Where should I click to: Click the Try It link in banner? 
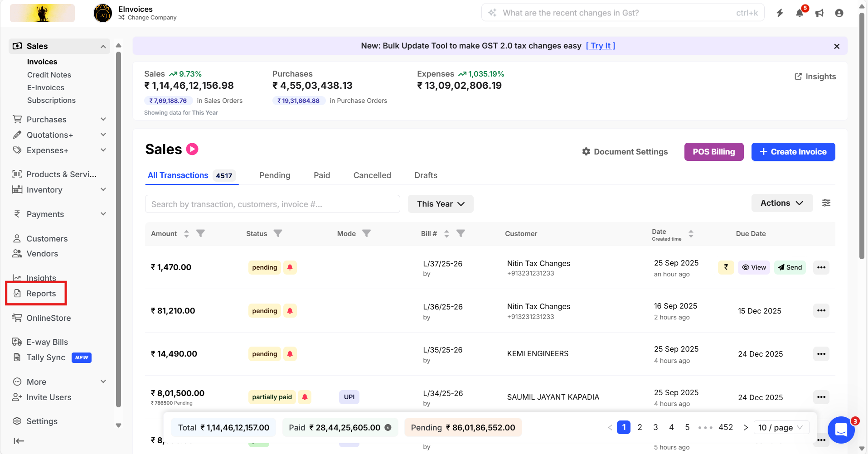coord(600,46)
